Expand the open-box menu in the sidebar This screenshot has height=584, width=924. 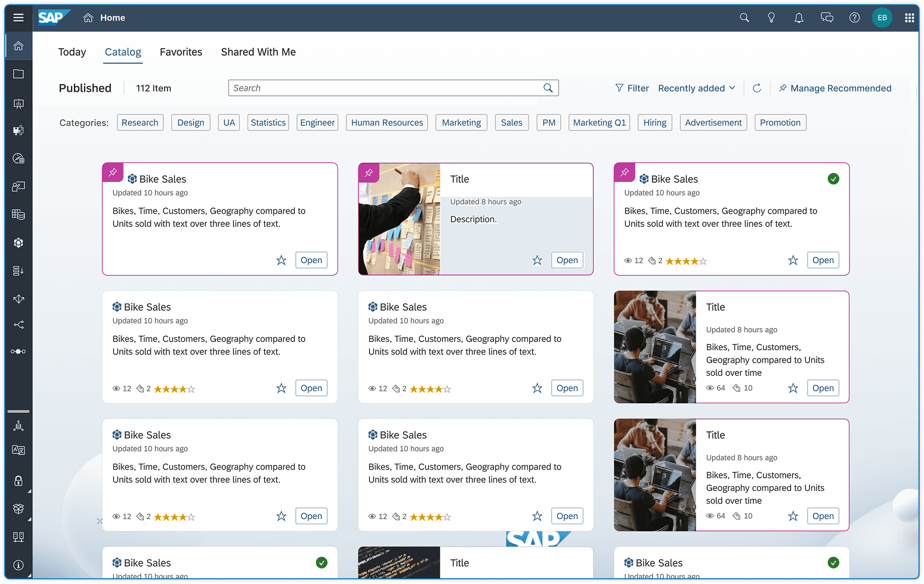pyautogui.click(x=18, y=509)
